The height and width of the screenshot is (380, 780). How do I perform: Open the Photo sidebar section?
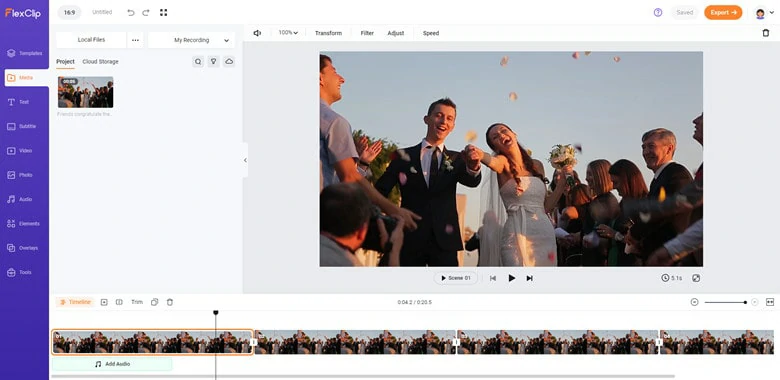(x=20, y=175)
